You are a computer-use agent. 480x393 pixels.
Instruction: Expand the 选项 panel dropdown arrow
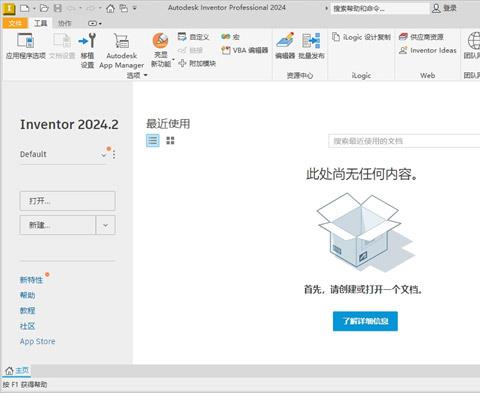coord(145,75)
